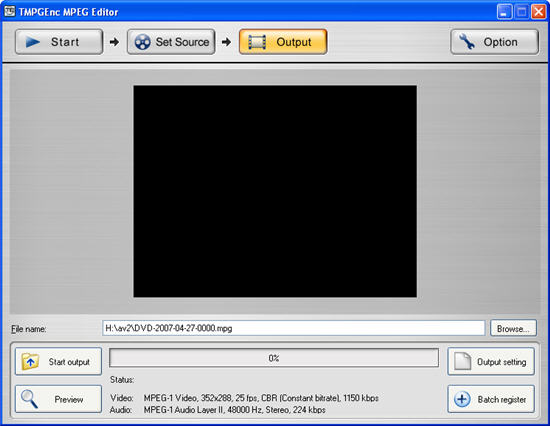Viewport: 550px width, 426px height.
Task: Minimize the TMPGEnc MPEG Editor window
Action: tap(504, 12)
